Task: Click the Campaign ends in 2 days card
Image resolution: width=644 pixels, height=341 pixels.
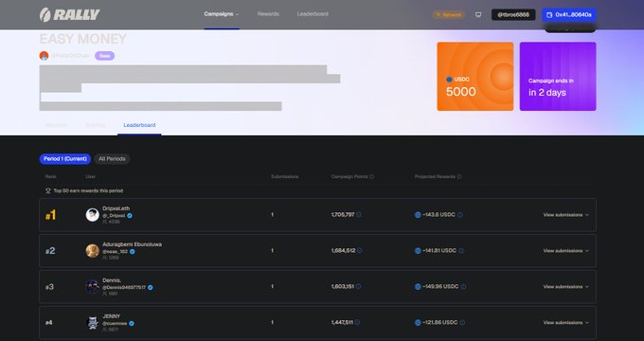Action: [x=558, y=77]
